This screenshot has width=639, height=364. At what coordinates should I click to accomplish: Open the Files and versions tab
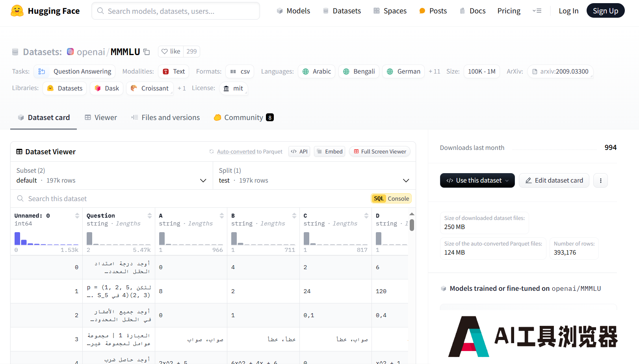[165, 118]
